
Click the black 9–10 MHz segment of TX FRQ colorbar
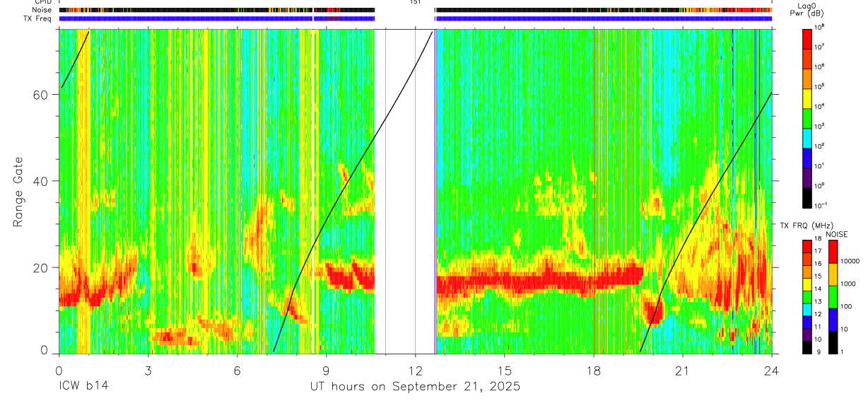pyautogui.click(x=807, y=347)
